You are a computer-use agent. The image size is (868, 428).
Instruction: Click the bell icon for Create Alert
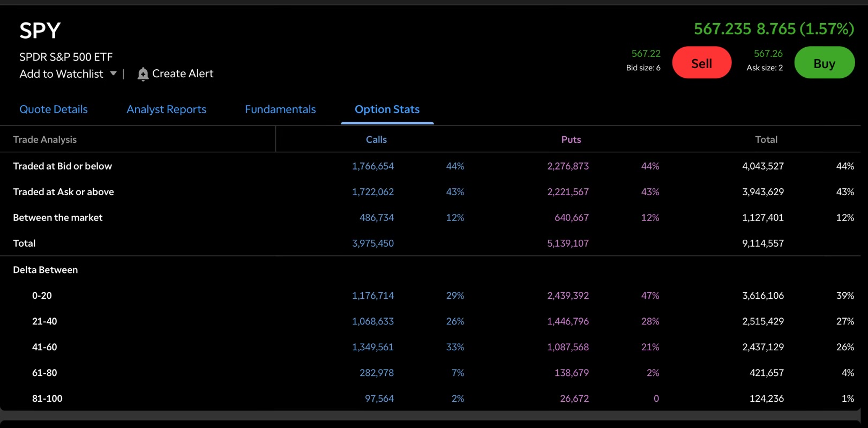pyautogui.click(x=143, y=74)
